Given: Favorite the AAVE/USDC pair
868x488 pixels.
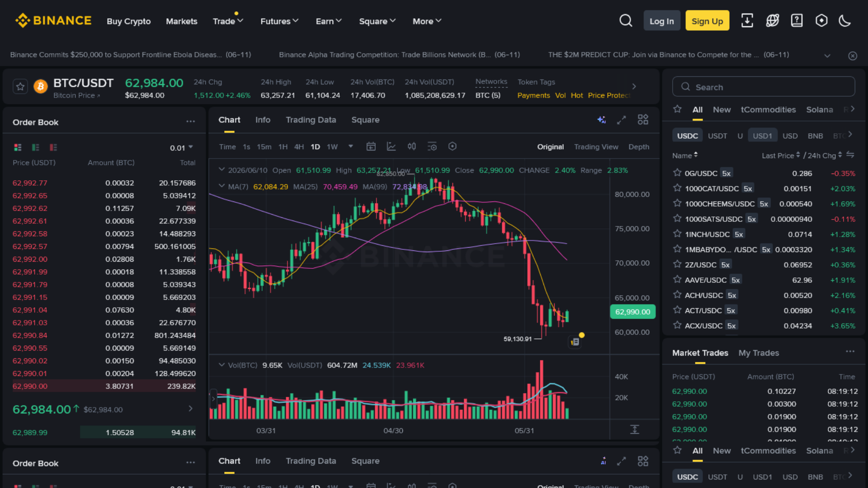Looking at the screenshot, I should [x=677, y=279].
